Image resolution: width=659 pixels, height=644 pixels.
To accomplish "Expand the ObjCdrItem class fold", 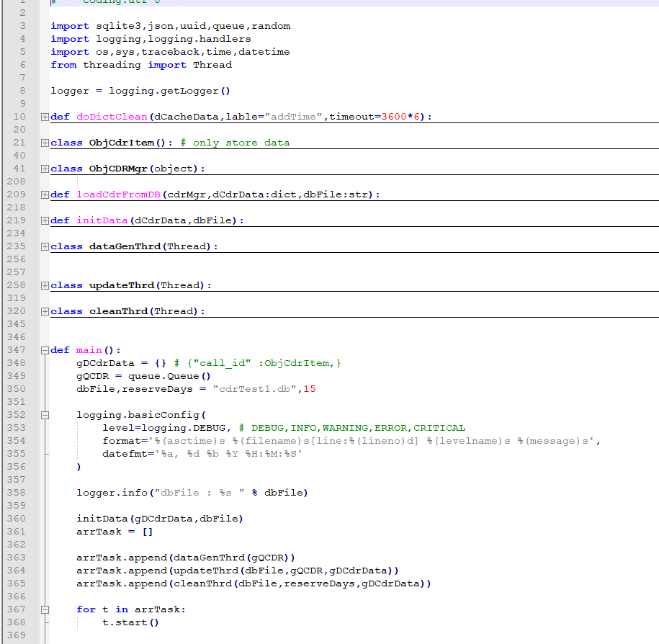I will 45,143.
